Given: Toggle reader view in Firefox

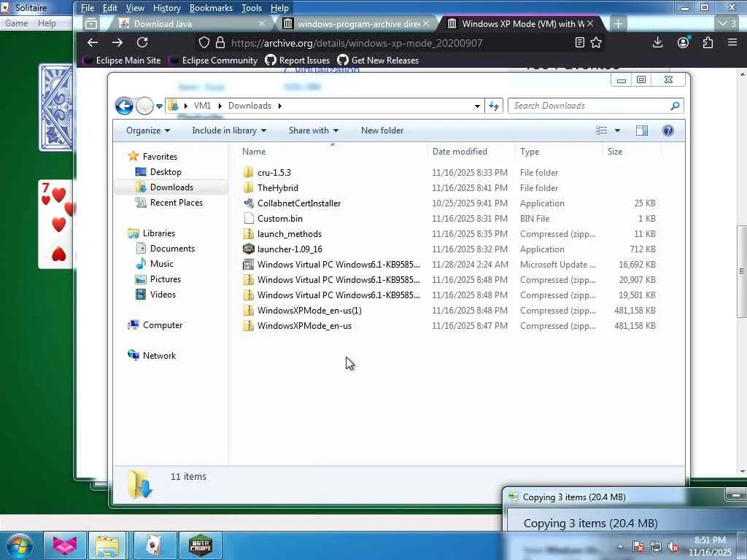Looking at the screenshot, I should pyautogui.click(x=580, y=42).
